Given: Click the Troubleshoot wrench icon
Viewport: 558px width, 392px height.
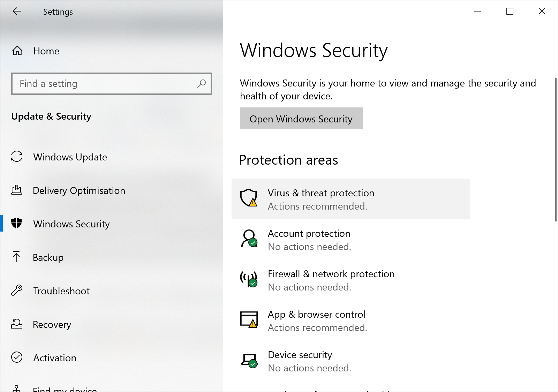Looking at the screenshot, I should tap(17, 290).
